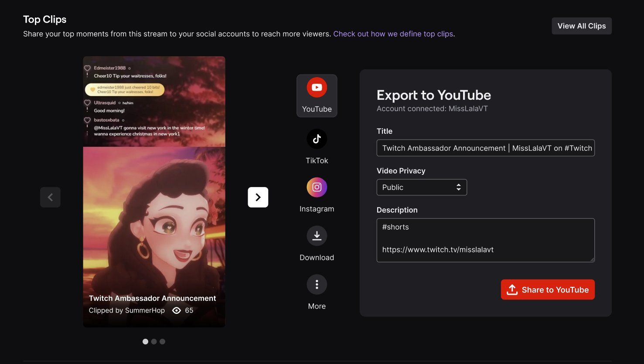Click View All Clips button

click(x=581, y=26)
